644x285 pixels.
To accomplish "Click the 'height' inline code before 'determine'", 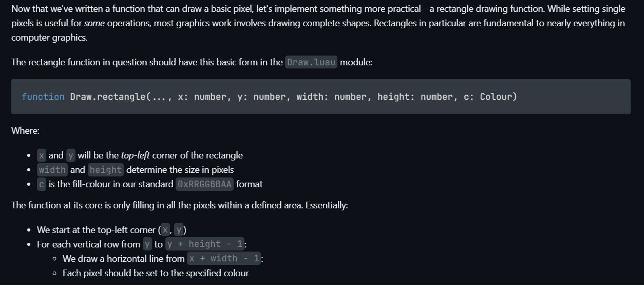I will [105, 170].
